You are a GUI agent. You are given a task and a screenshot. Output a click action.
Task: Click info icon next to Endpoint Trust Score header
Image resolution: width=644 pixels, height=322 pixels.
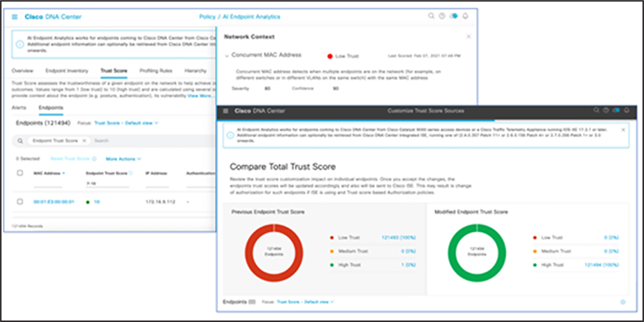point(130,173)
